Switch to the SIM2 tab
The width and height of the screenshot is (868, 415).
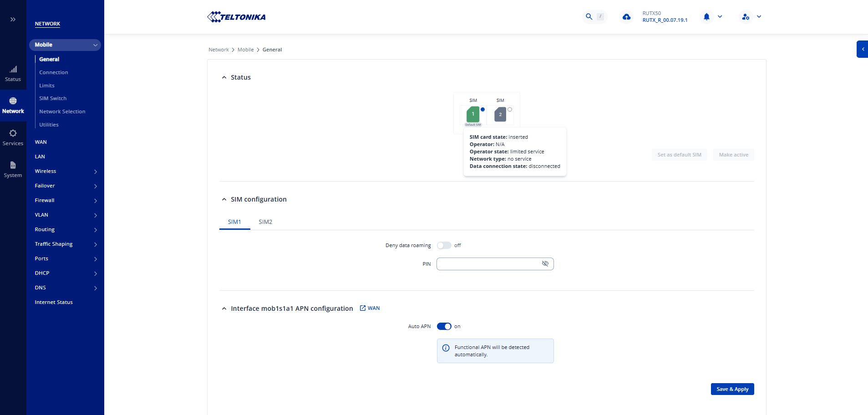pos(265,222)
